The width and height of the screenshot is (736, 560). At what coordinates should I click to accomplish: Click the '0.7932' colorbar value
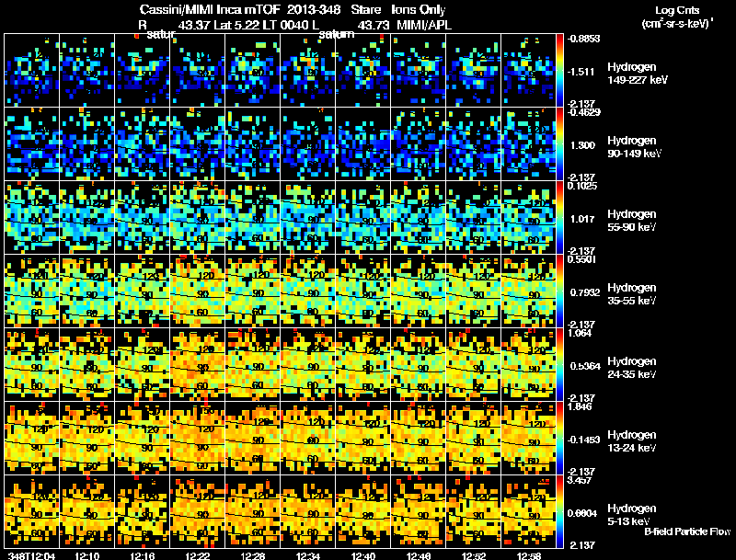[585, 292]
